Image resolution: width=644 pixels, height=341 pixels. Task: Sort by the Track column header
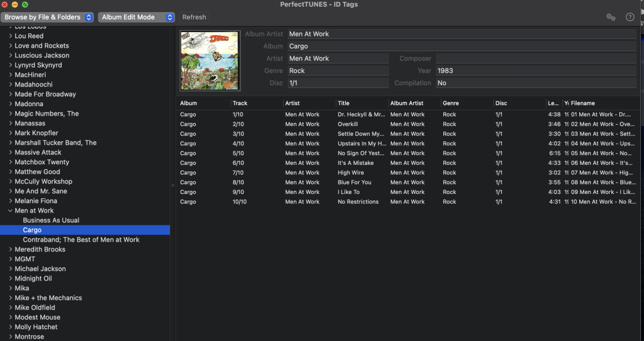(x=256, y=103)
